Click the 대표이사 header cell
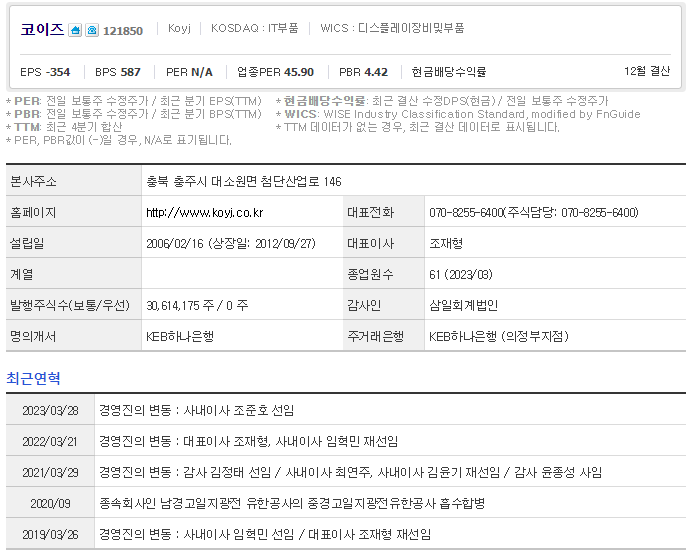This screenshot has height=557, width=687. [x=384, y=243]
